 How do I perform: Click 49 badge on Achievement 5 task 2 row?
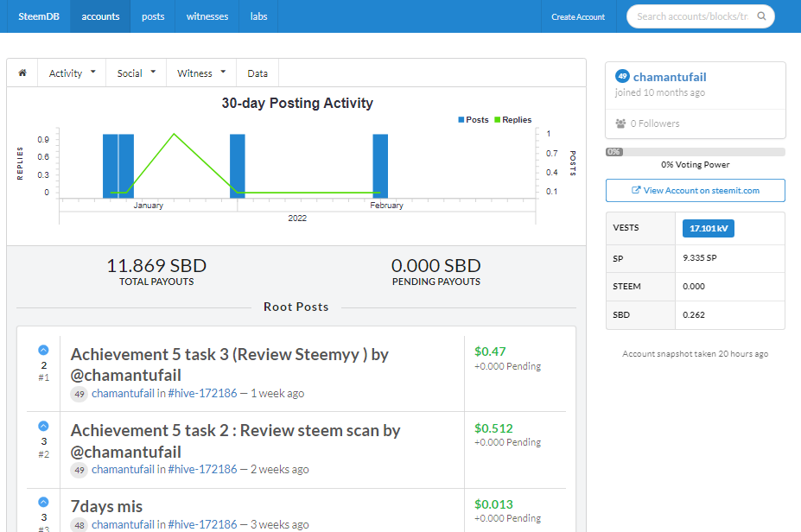(79, 470)
